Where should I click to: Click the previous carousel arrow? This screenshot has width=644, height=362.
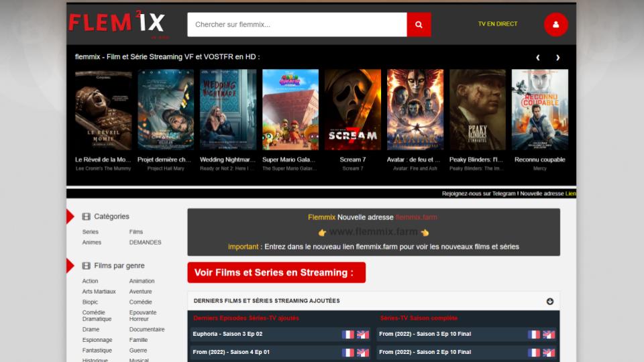pyautogui.click(x=538, y=58)
